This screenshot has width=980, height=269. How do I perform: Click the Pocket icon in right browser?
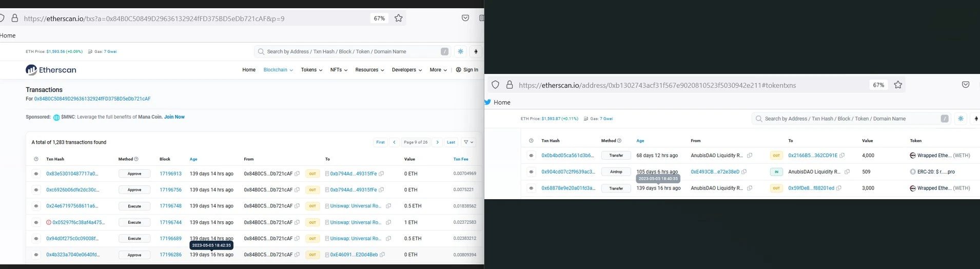pyautogui.click(x=965, y=85)
